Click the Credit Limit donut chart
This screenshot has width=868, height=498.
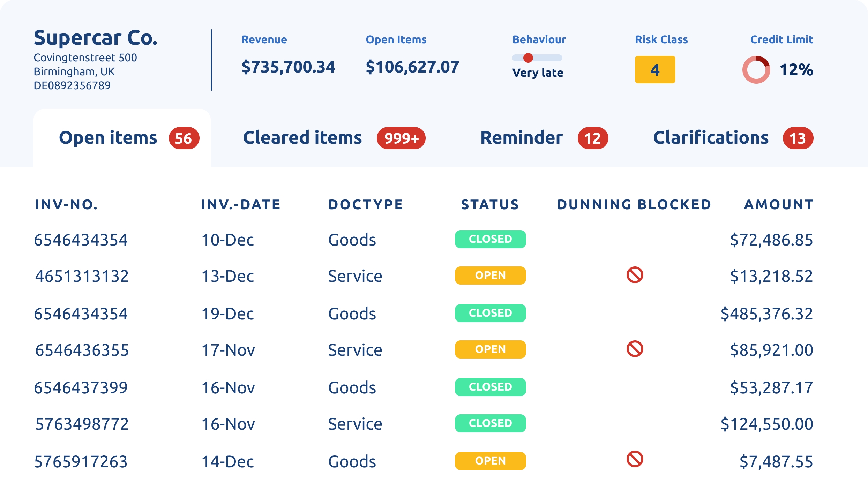coord(756,70)
